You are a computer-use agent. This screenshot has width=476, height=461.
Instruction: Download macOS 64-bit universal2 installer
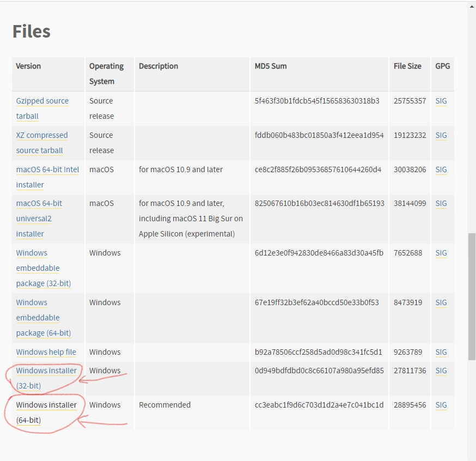(x=39, y=219)
